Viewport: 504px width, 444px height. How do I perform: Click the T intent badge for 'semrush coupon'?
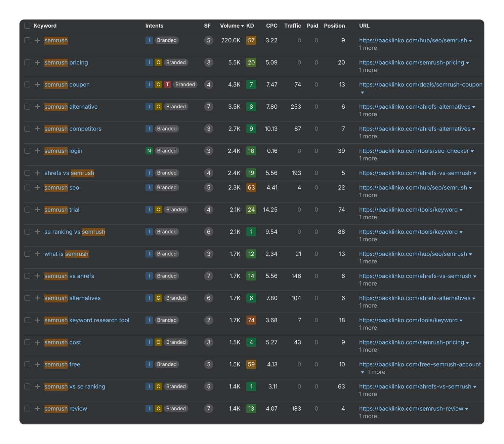point(167,85)
